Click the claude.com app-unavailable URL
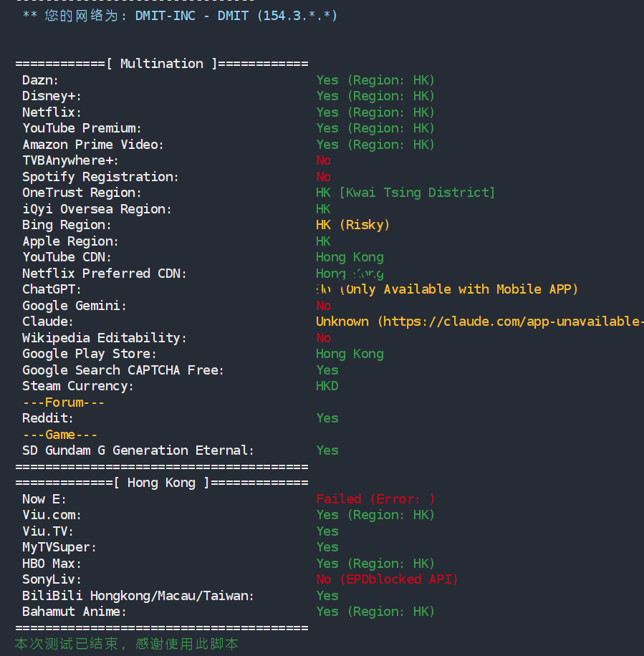This screenshot has width=644, height=656. 512,322
